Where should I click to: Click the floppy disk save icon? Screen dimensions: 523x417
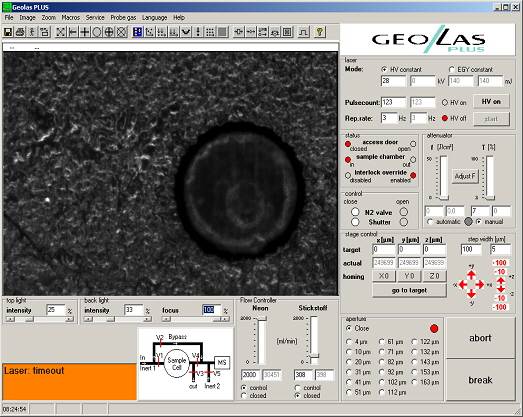pos(8,32)
